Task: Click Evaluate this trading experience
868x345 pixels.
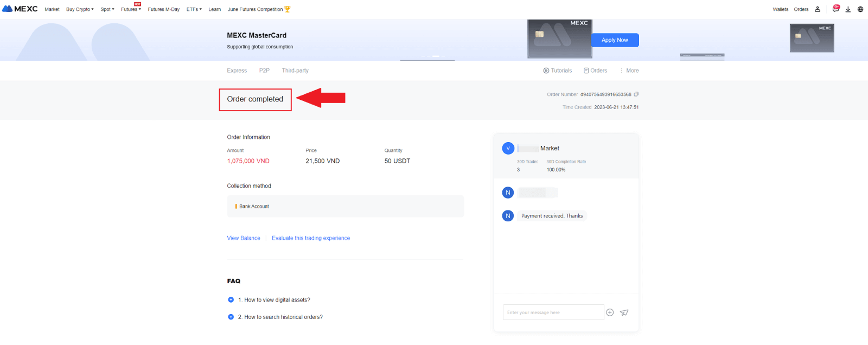Action: point(311,238)
